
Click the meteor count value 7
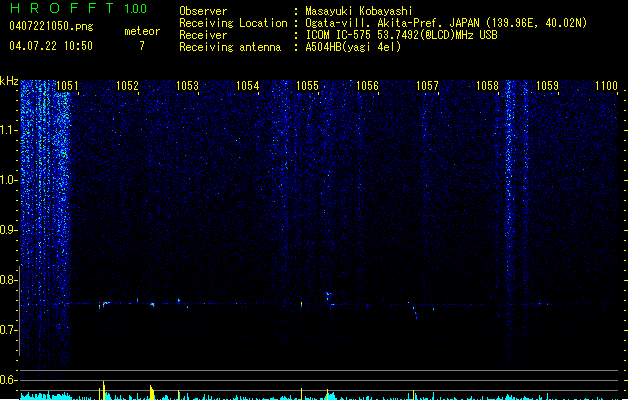[142, 46]
